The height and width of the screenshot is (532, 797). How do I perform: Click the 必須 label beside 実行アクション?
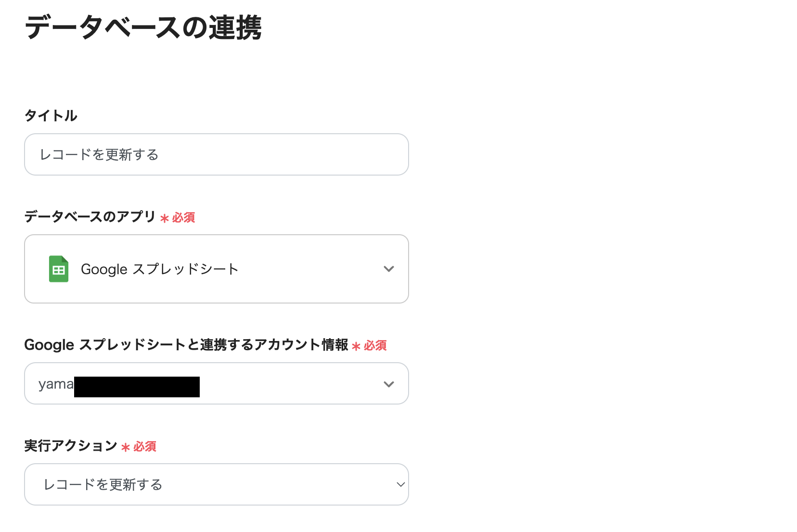click(x=145, y=447)
